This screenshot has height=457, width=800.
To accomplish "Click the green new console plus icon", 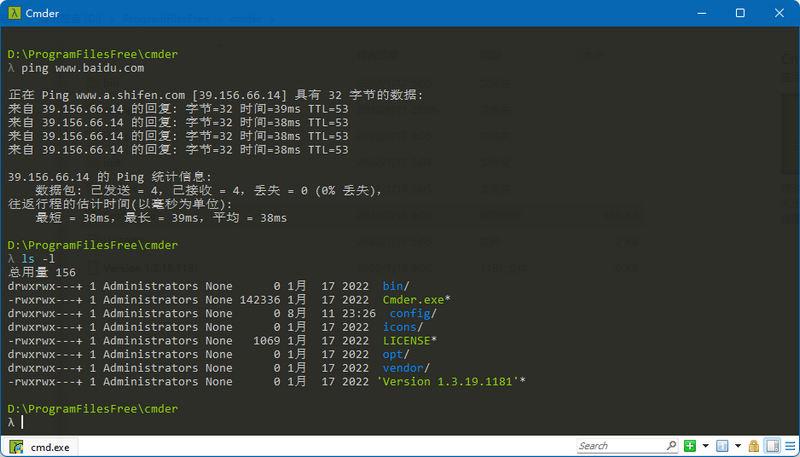I will click(690, 446).
